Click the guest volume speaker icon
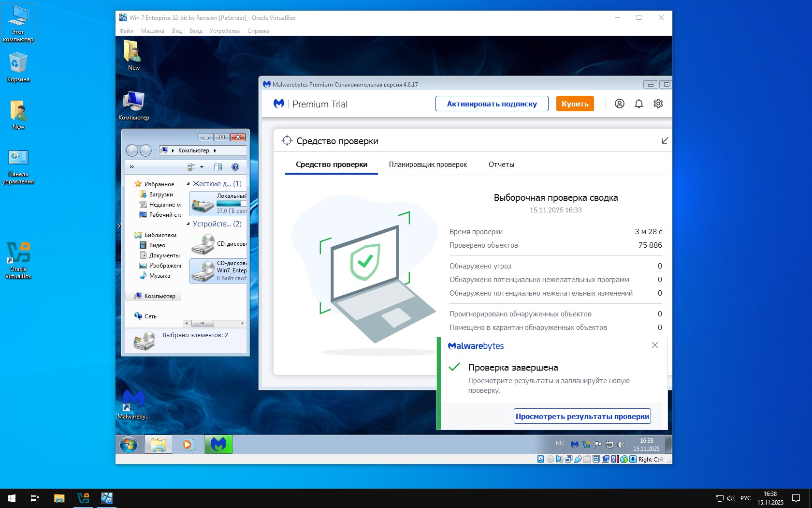The width and height of the screenshot is (812, 508). tap(621, 444)
